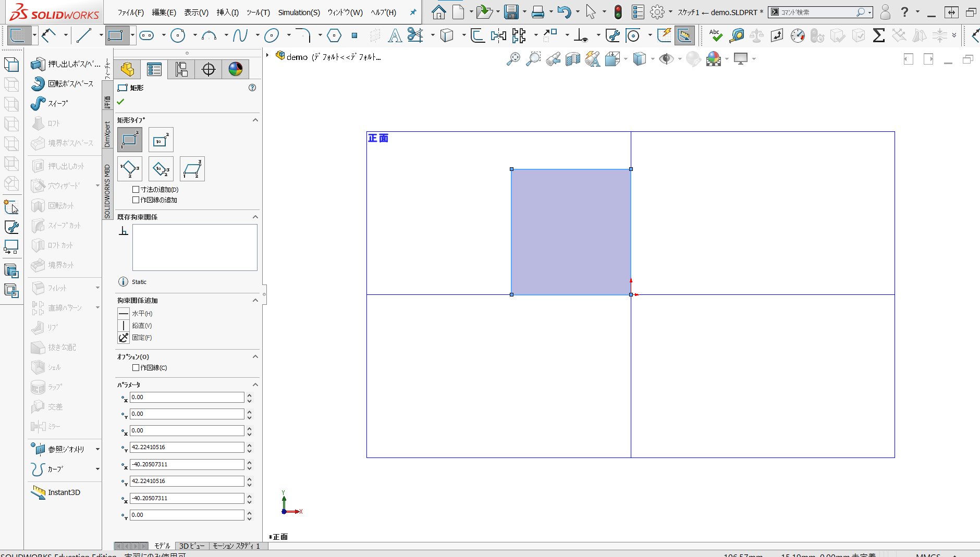Choose 3 Point Center Rectangle type

click(161, 169)
